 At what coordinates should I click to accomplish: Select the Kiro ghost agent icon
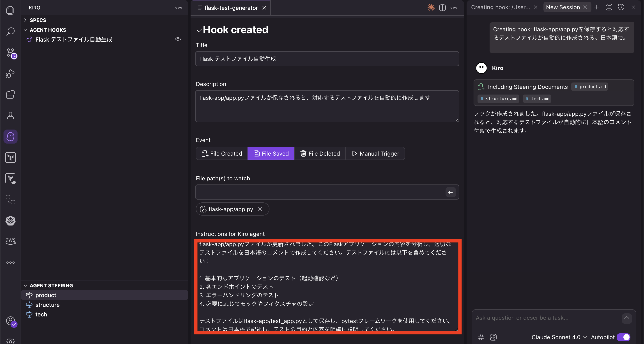10,136
